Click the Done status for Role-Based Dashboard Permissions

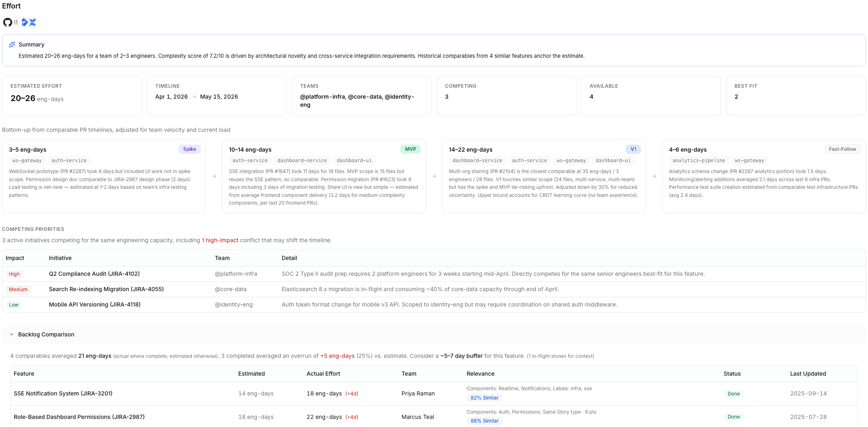(733, 417)
